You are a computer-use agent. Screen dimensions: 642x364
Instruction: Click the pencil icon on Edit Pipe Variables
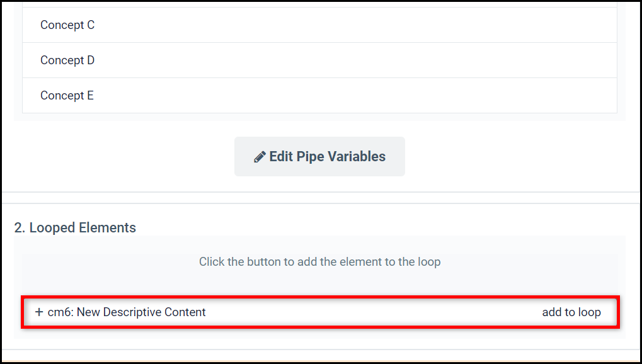pos(260,157)
